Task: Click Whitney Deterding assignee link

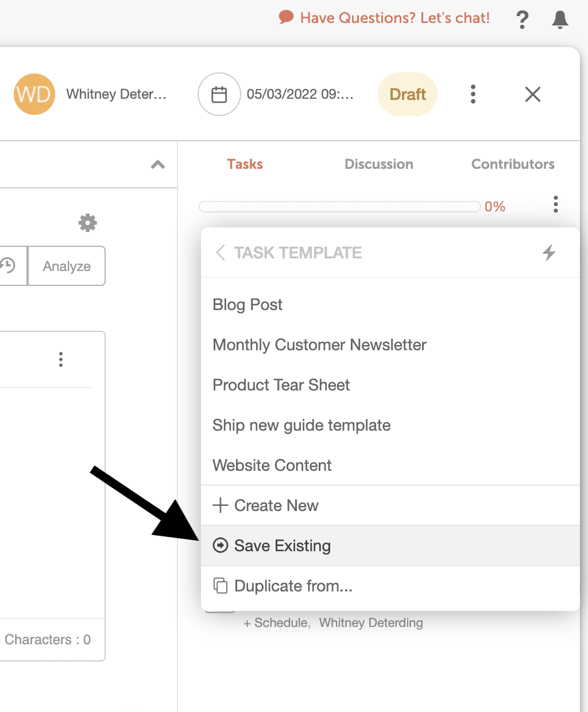Action: point(371,623)
